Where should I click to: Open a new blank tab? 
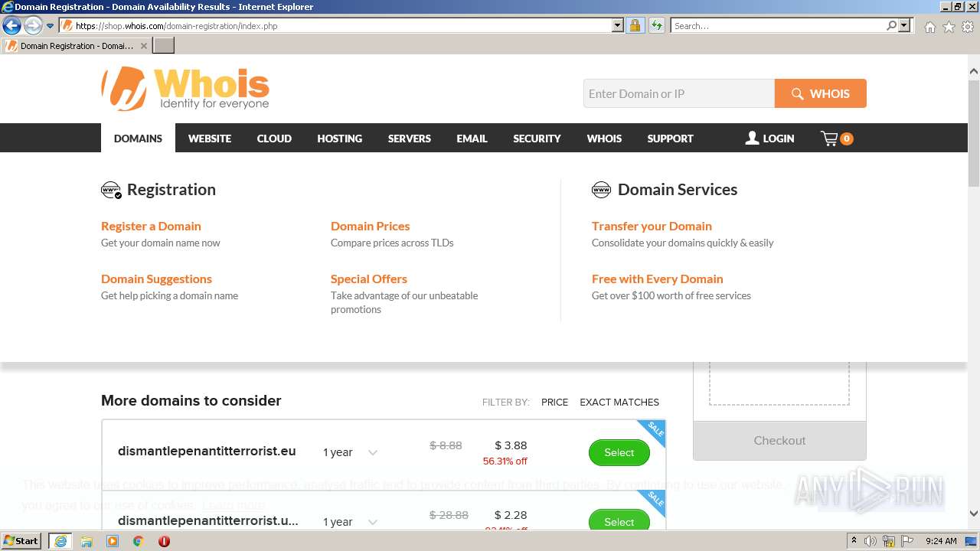coord(164,46)
